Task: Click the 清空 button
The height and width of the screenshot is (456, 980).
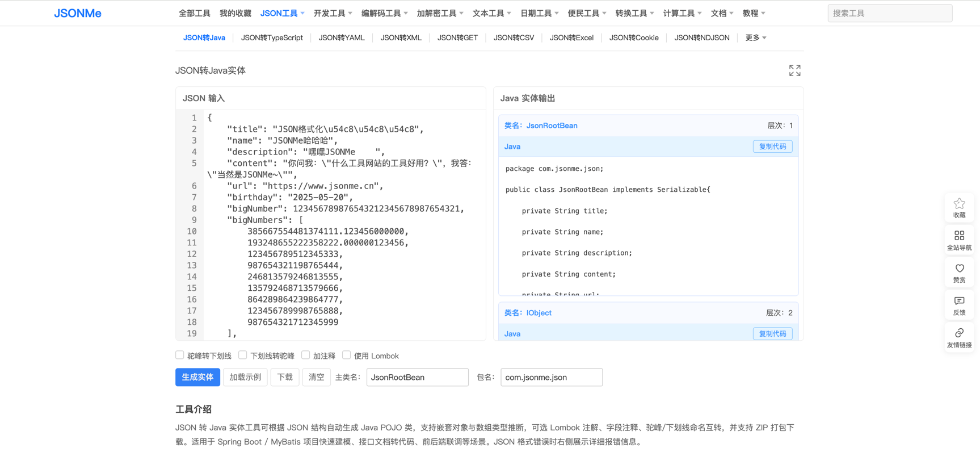Action: pos(317,377)
